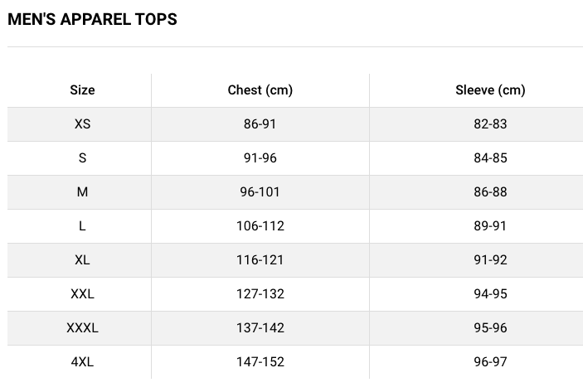The image size is (583, 392).
Task: Select the Size column header
Action: point(82,90)
